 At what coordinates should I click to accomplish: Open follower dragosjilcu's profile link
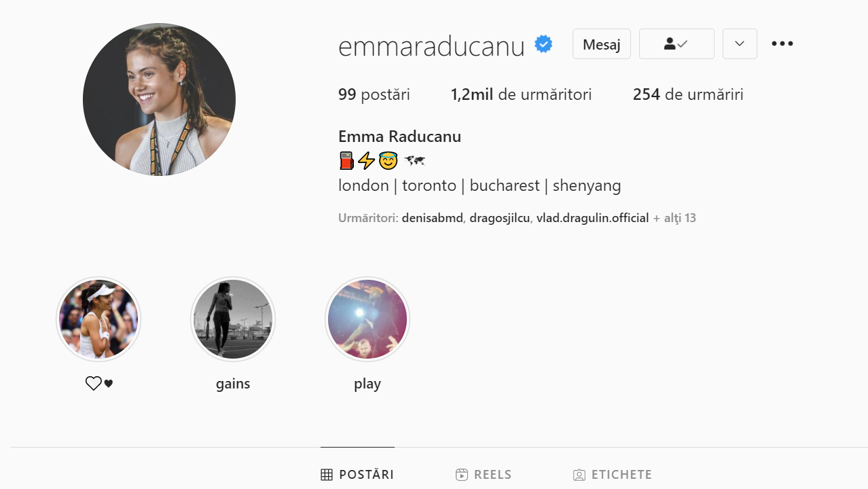click(x=499, y=218)
